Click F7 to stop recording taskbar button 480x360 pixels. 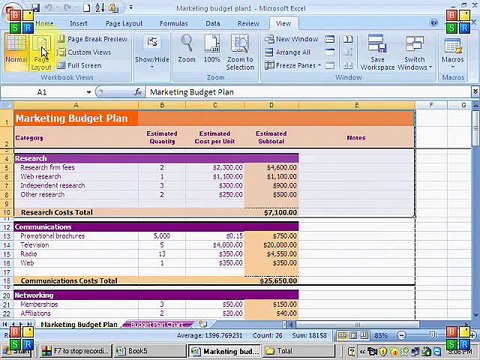76,351
